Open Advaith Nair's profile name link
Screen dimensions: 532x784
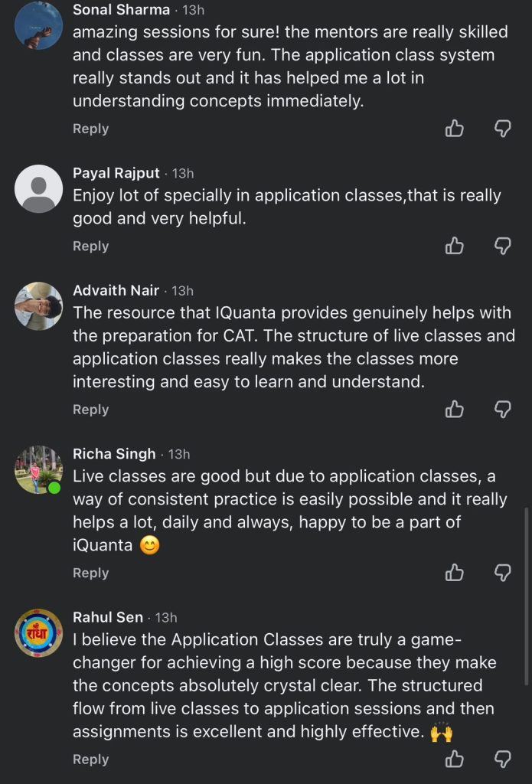[116, 290]
